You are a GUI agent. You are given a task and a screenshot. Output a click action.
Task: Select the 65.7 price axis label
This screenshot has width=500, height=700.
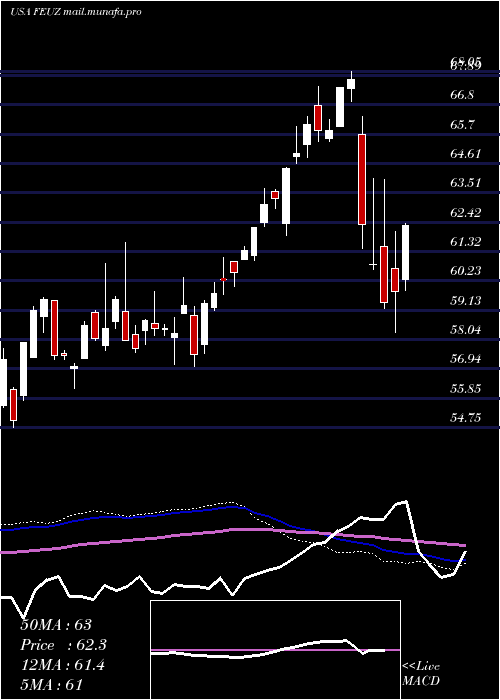point(462,125)
